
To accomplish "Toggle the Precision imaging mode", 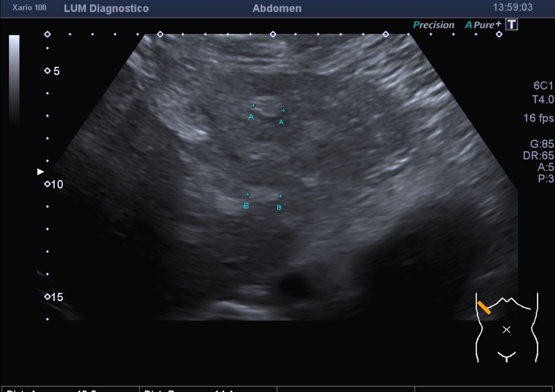I will pos(433,25).
